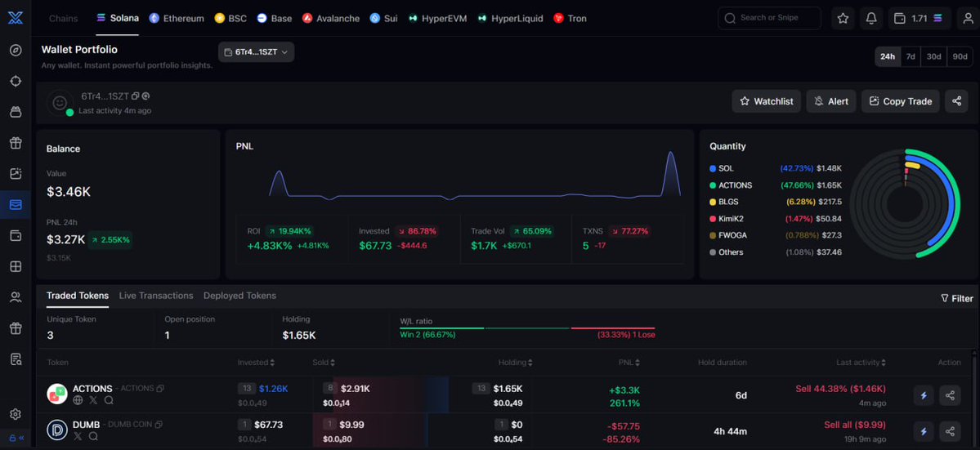Open the 6Tr4...1SZT wallet dropdown
Screen dimensions: 980x450
tap(257, 52)
